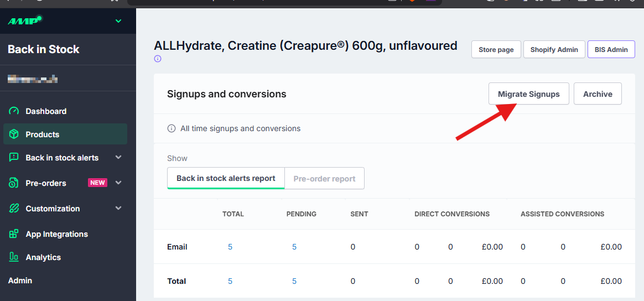644x301 pixels.
Task: Open Email total signups link 5
Action: (230, 247)
